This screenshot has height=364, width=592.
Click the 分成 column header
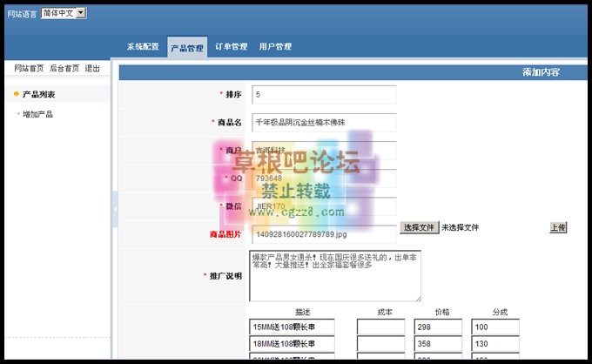[x=500, y=312]
